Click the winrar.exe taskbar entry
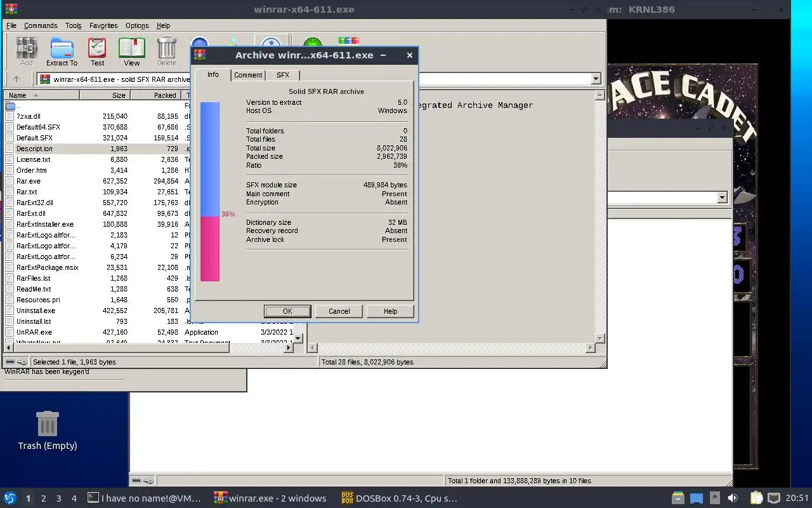The width and height of the screenshot is (812, 508). (270, 498)
